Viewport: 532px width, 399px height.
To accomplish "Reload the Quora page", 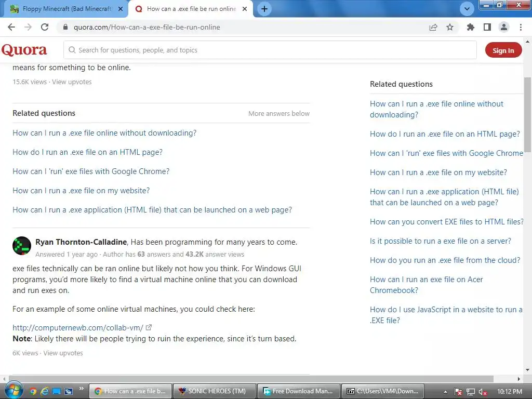I will click(x=45, y=27).
